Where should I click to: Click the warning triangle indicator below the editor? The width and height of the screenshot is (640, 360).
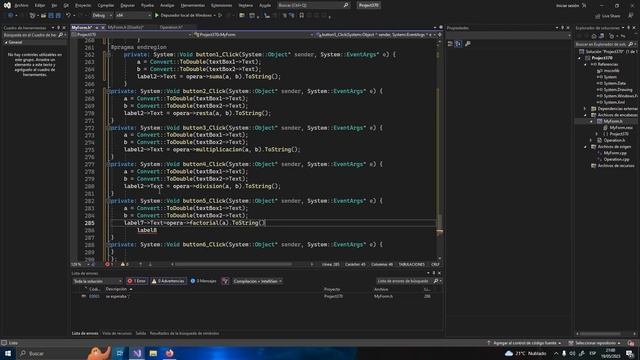point(124,264)
